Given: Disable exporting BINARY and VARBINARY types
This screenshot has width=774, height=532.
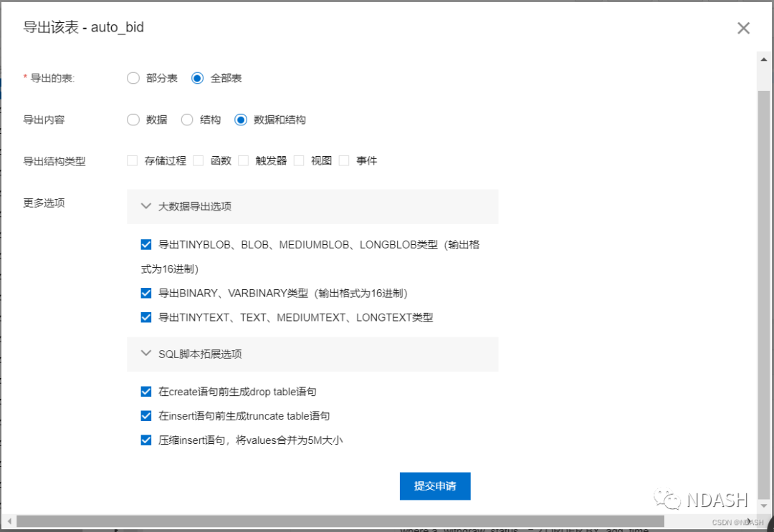Looking at the screenshot, I should point(146,293).
